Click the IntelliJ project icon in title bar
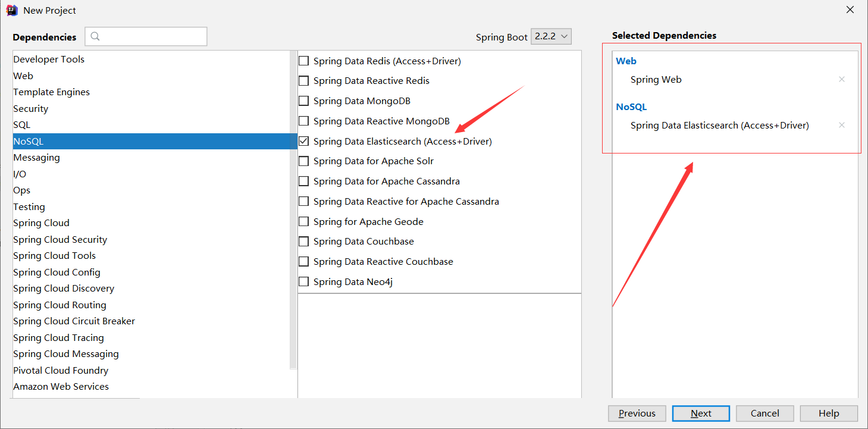This screenshot has height=429, width=868. tap(11, 10)
